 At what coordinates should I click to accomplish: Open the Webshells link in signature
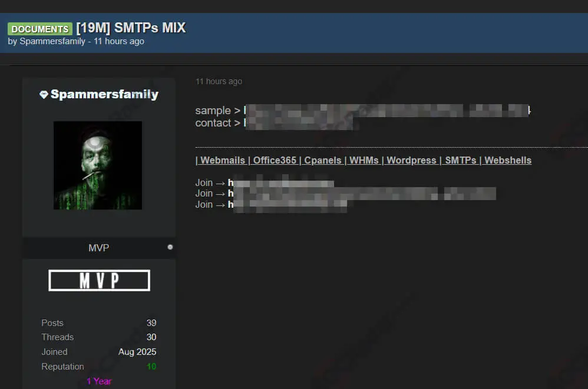coord(508,160)
